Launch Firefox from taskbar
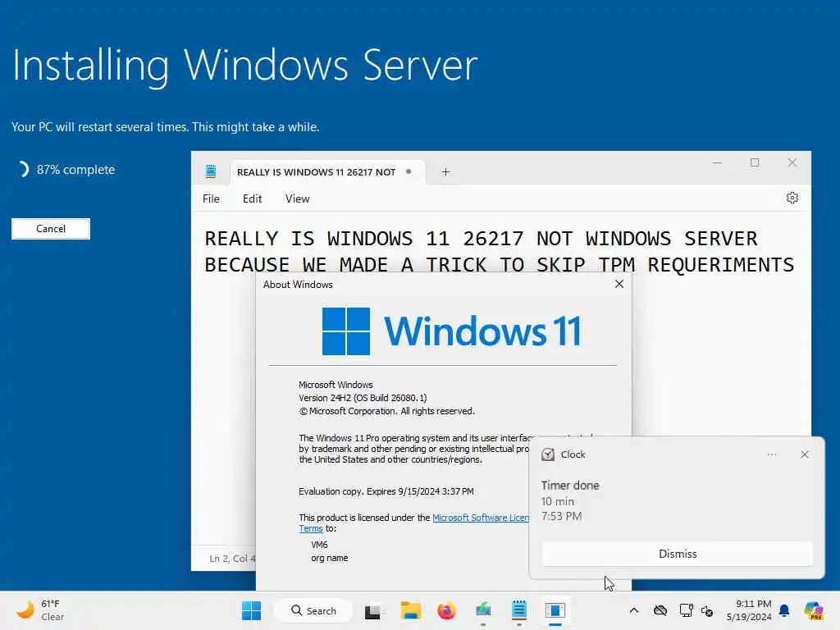 tap(446, 610)
